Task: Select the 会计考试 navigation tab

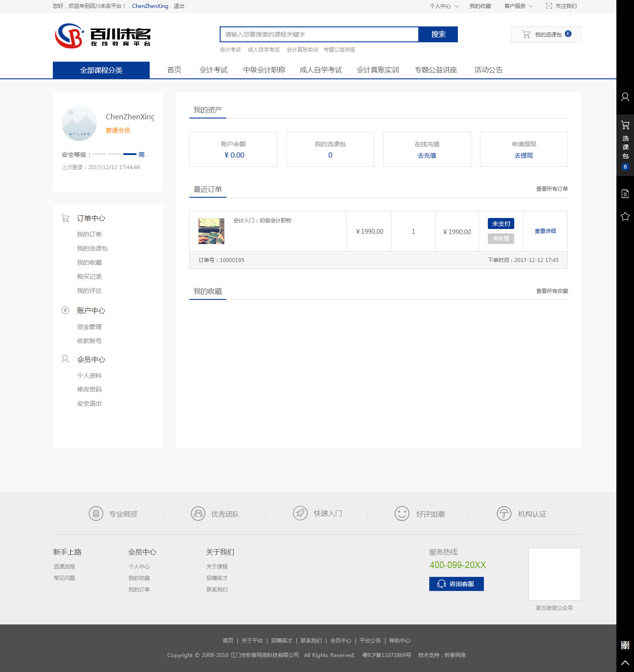Action: 214,70
